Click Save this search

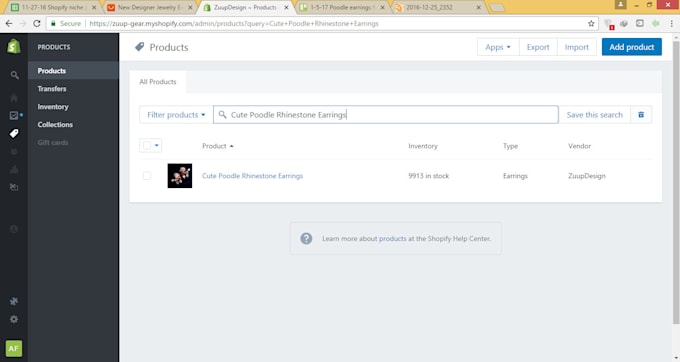tap(595, 115)
